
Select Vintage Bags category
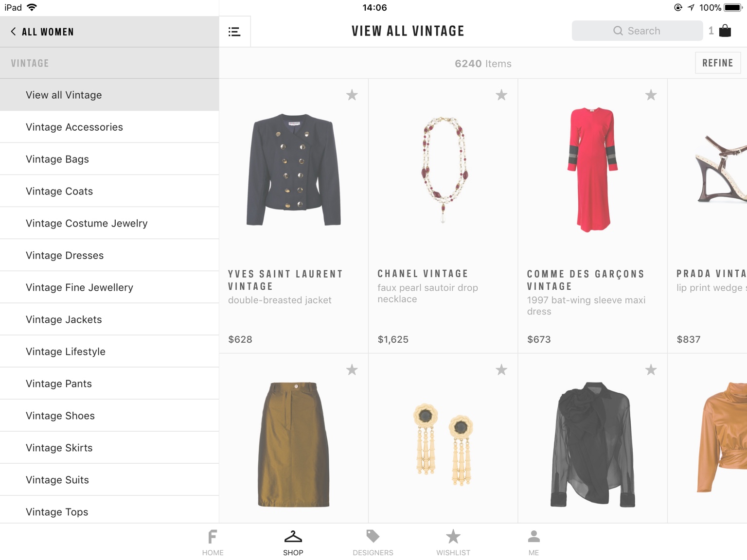click(109, 159)
